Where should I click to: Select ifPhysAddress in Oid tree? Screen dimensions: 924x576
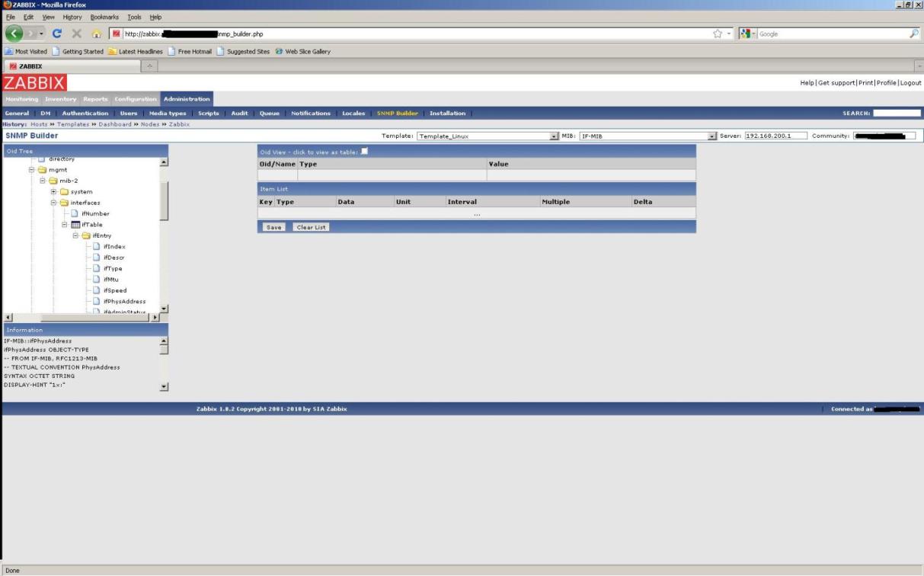124,301
